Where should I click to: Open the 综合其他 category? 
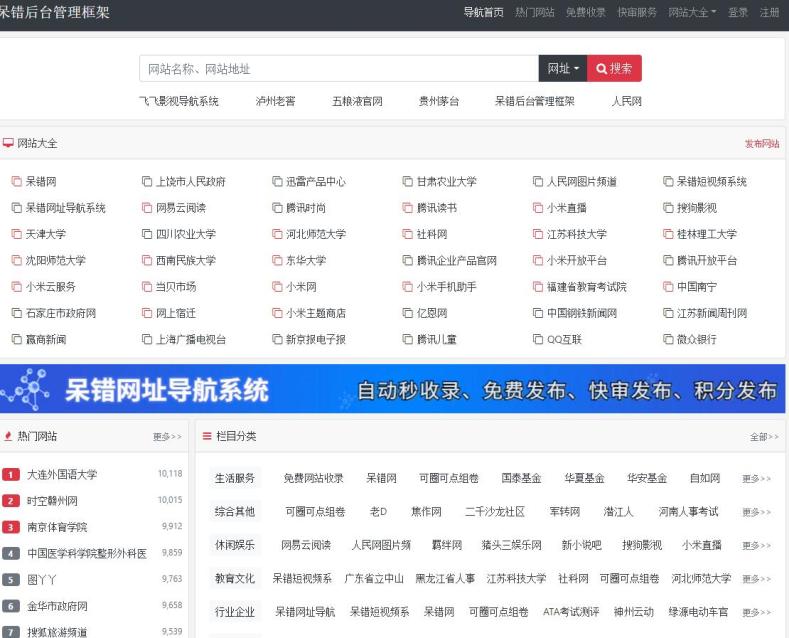click(235, 512)
